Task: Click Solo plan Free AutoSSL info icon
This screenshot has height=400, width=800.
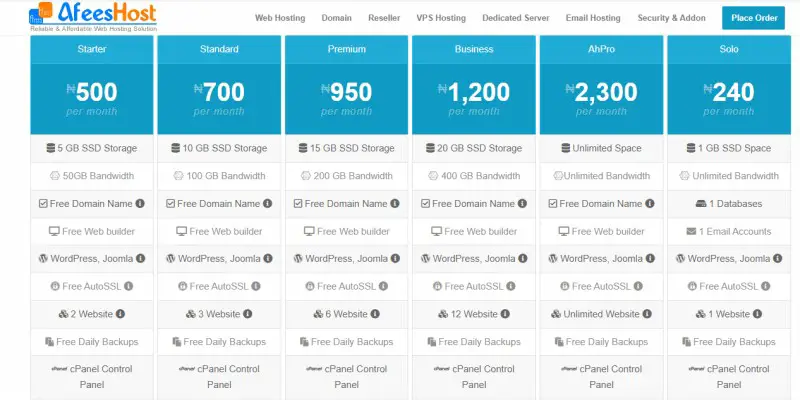Action: pos(766,286)
